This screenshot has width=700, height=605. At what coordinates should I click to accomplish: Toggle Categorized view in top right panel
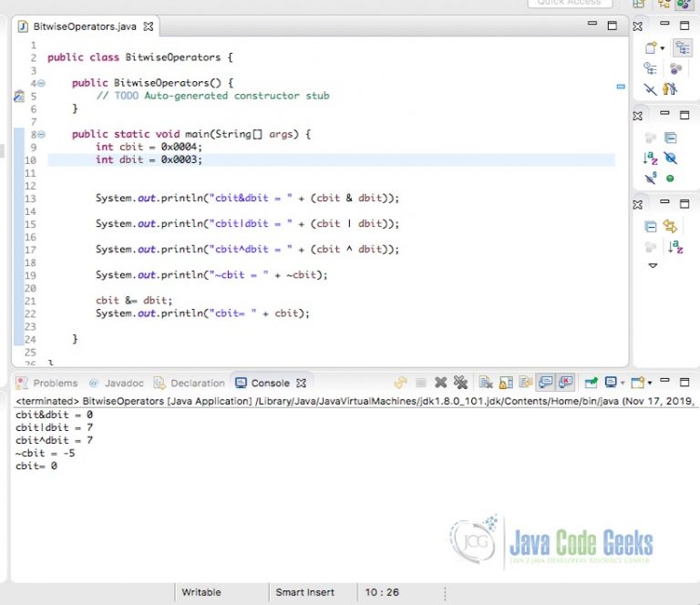[683, 47]
